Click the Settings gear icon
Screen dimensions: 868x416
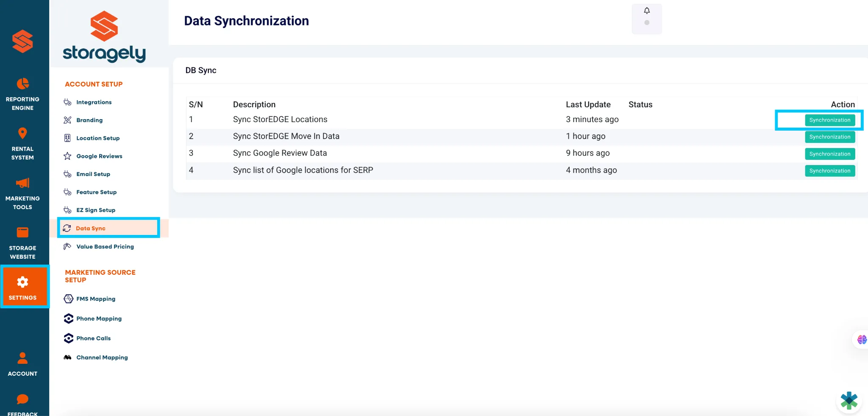tap(22, 282)
